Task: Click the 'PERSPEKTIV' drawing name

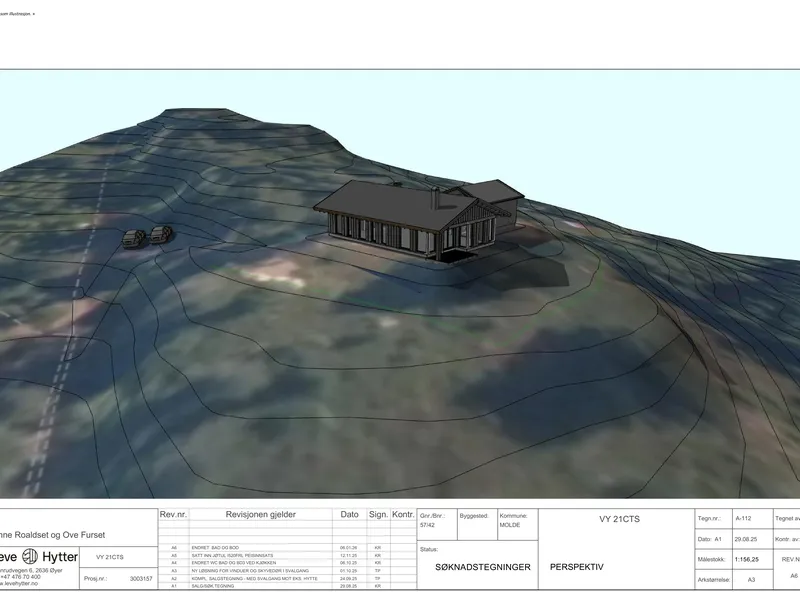Action: pos(577,567)
